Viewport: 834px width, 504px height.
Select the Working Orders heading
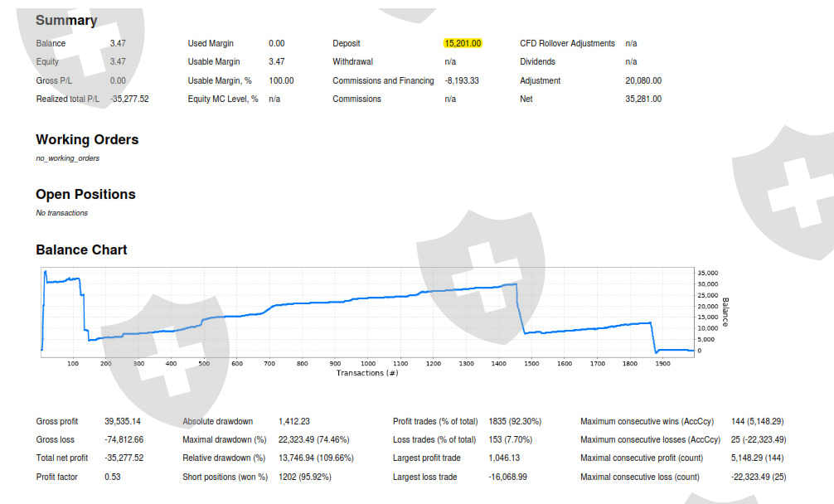point(87,140)
